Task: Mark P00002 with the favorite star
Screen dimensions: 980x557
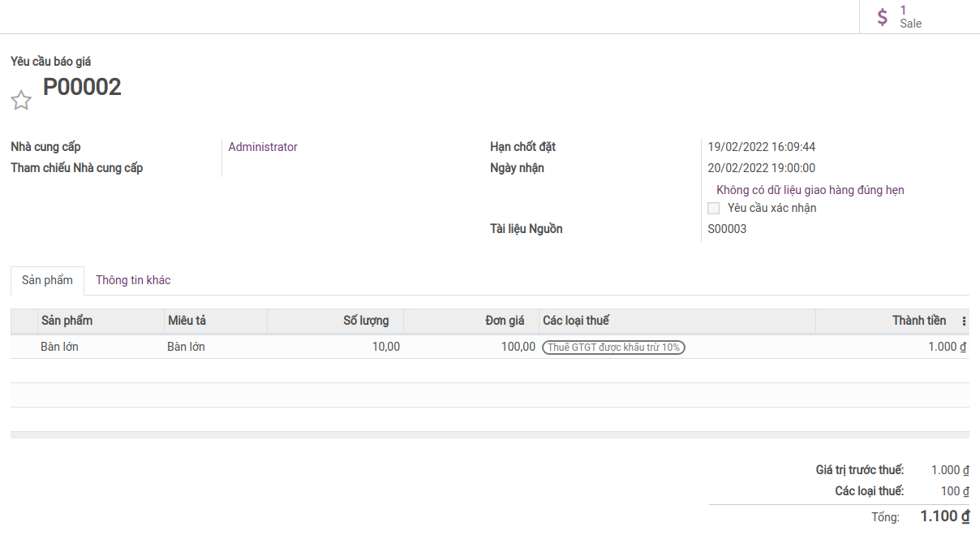Action: click(x=21, y=101)
